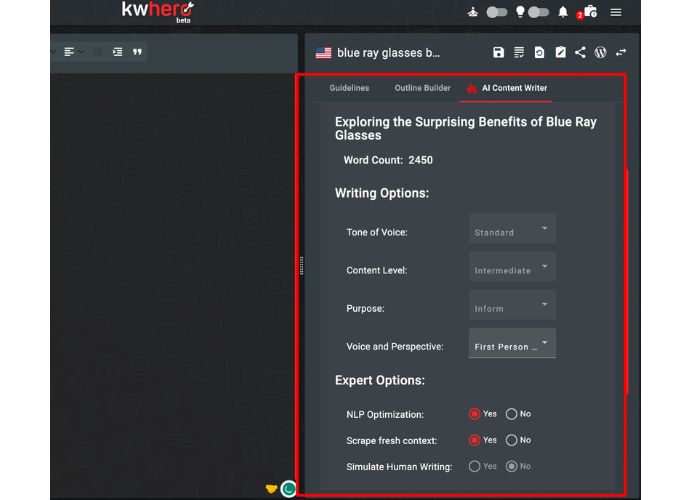Viewport: 700px width, 500px height.
Task: Click the swap arrows icon
Action: pos(621,52)
